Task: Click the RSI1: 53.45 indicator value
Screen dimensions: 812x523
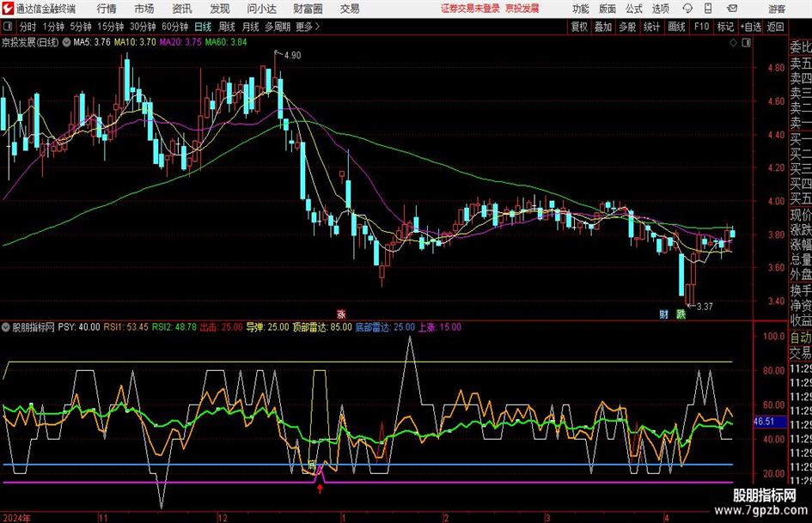Action: 125,327
